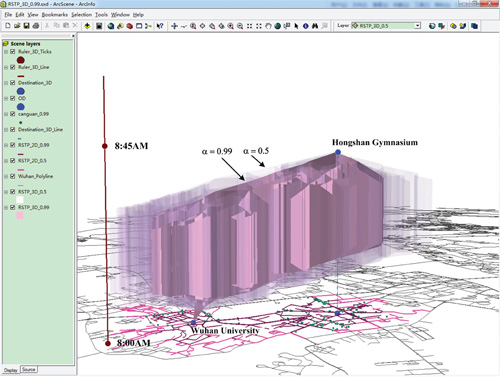Open the ArcCatalog globe icon
Image resolution: width=500 pixels, height=377 pixels.
click(111, 26)
